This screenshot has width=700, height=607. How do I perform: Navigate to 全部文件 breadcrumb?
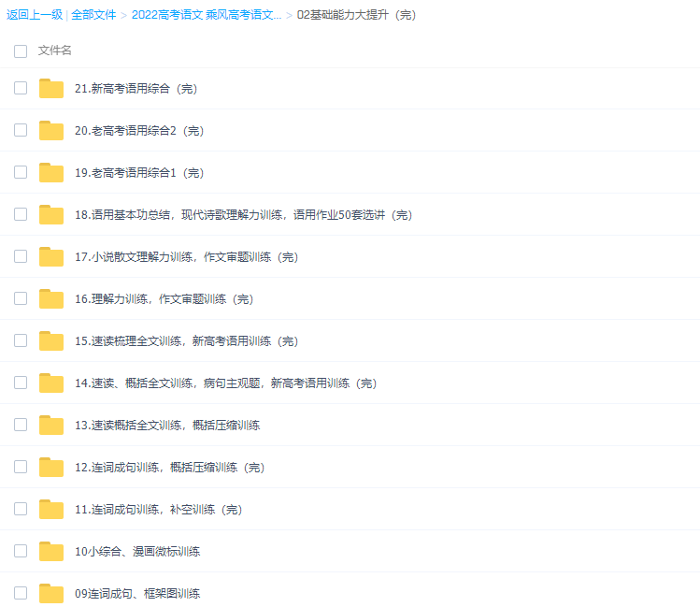pyautogui.click(x=93, y=15)
